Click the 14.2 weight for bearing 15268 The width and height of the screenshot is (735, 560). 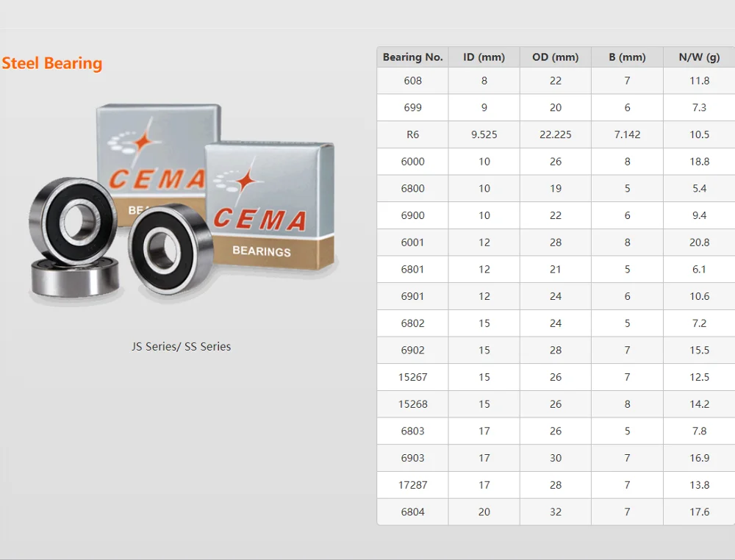coord(699,404)
